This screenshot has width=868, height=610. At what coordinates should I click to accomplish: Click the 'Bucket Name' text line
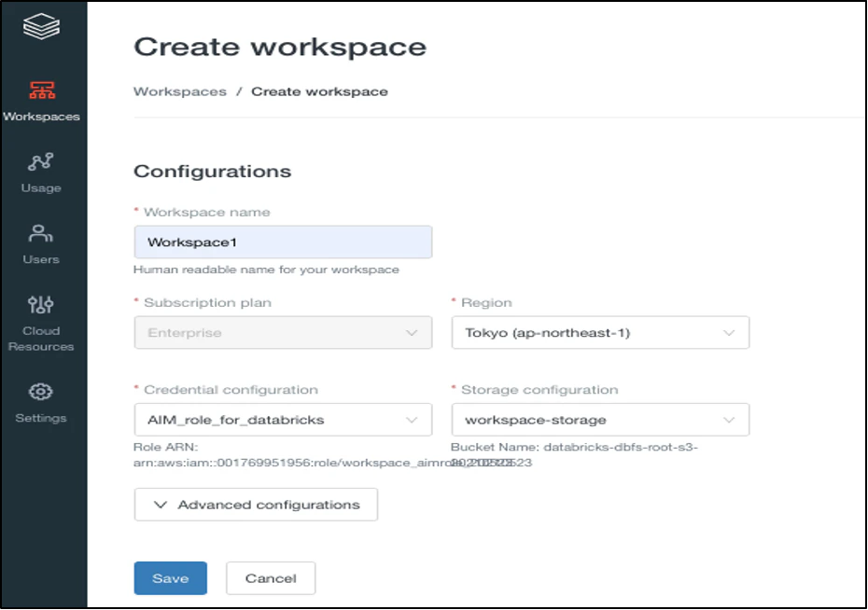click(575, 447)
